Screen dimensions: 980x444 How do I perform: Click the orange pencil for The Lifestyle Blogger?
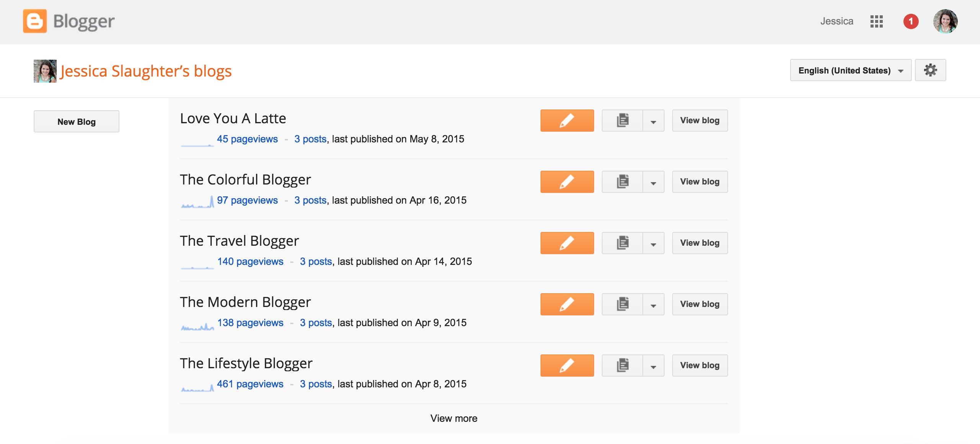[567, 366]
